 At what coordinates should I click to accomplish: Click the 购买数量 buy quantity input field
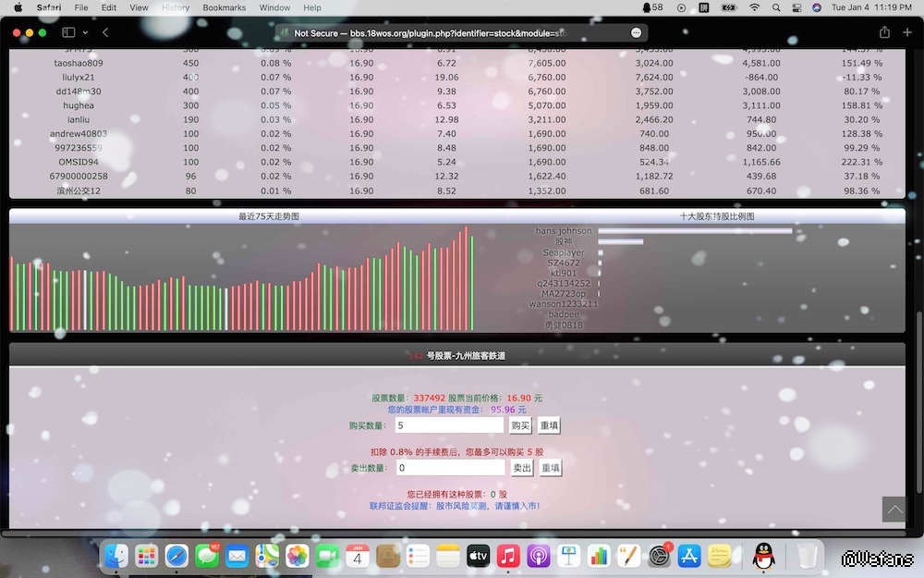(449, 425)
